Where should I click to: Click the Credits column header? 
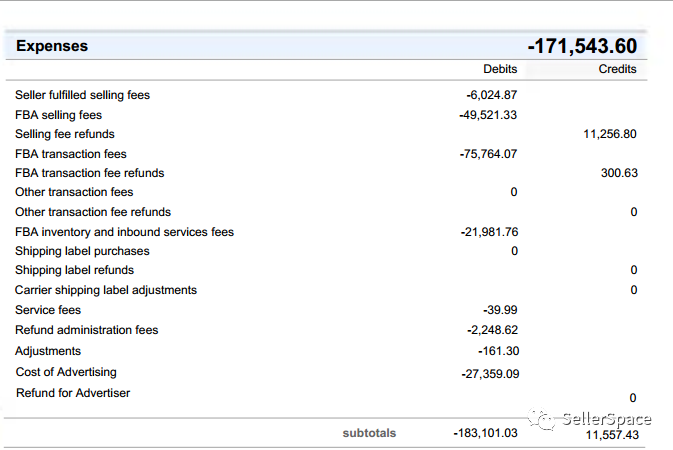pos(617,69)
